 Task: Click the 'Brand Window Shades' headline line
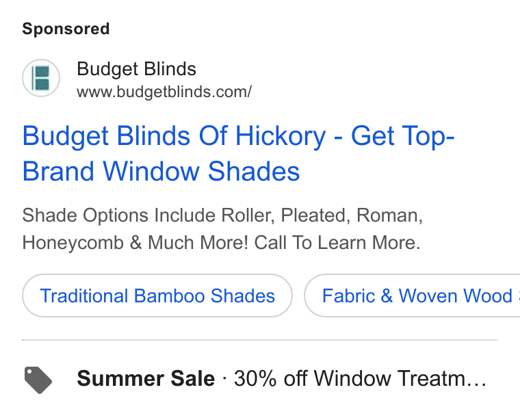coord(161,171)
